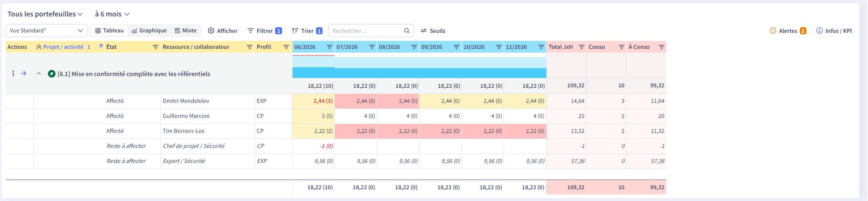Click the blue arrow icon beside project 8.1
This screenshot has width=868, height=201.
pos(24,73)
